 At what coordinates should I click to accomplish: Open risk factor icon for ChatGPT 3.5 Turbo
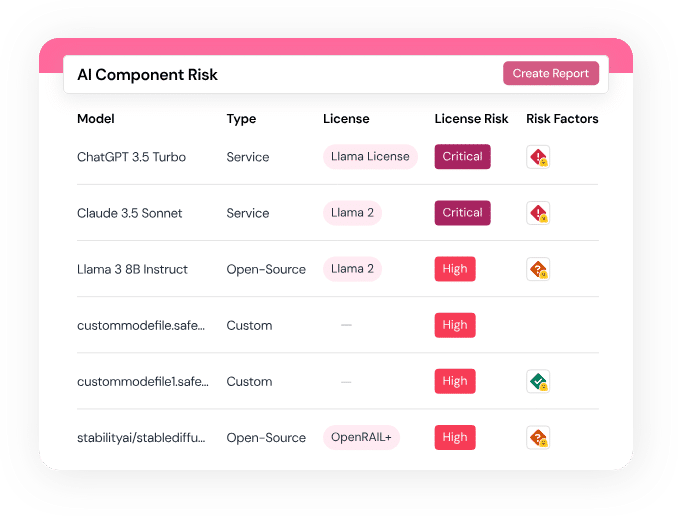538,157
